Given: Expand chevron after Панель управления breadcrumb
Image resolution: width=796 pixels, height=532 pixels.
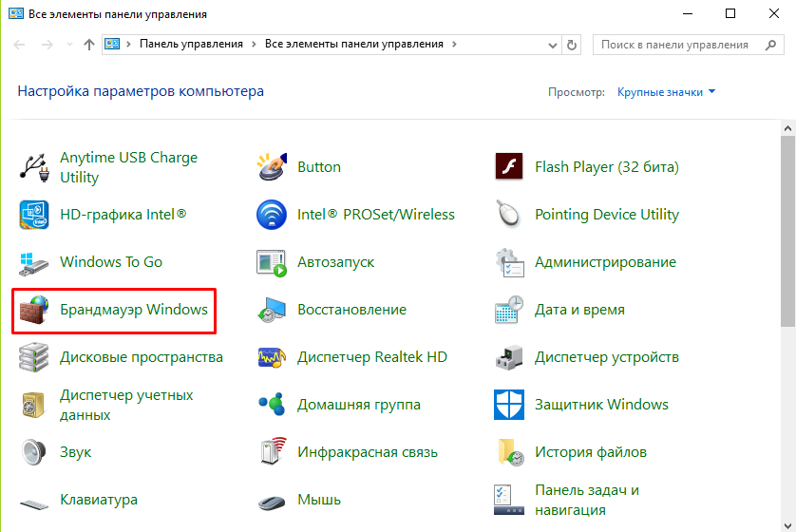Looking at the screenshot, I should pyautogui.click(x=254, y=44).
